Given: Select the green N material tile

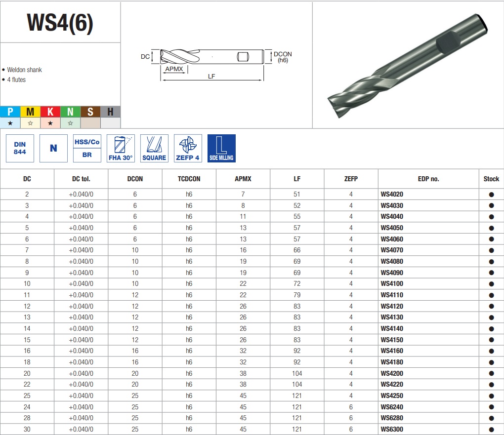Looking at the screenshot, I should (x=70, y=112).
